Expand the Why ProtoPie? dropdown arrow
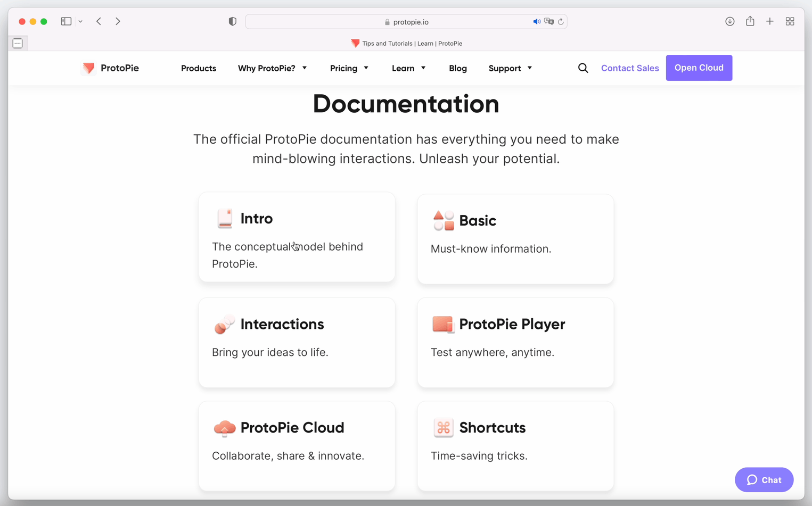812x506 pixels. 305,68
